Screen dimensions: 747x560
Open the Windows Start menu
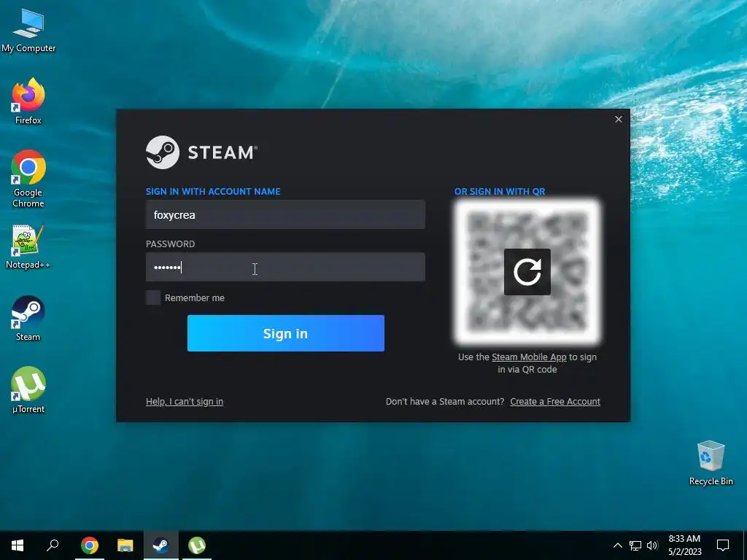(x=18, y=545)
